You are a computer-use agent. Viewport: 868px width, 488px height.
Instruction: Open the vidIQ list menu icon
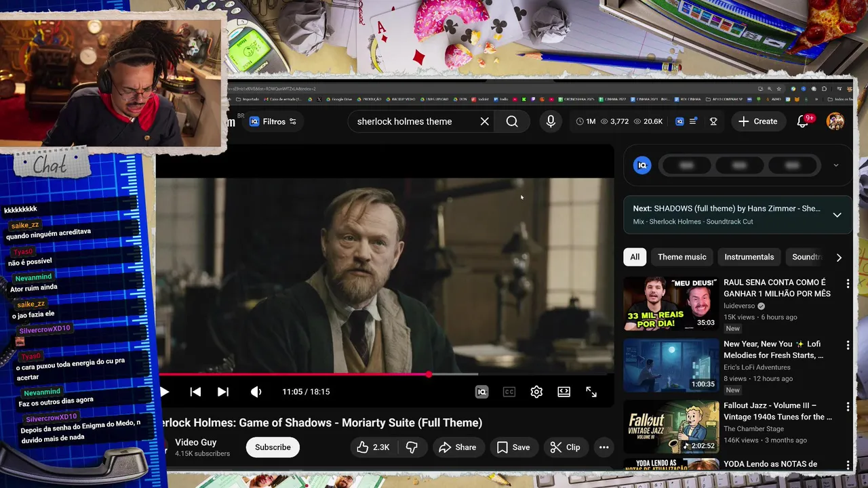tap(692, 121)
